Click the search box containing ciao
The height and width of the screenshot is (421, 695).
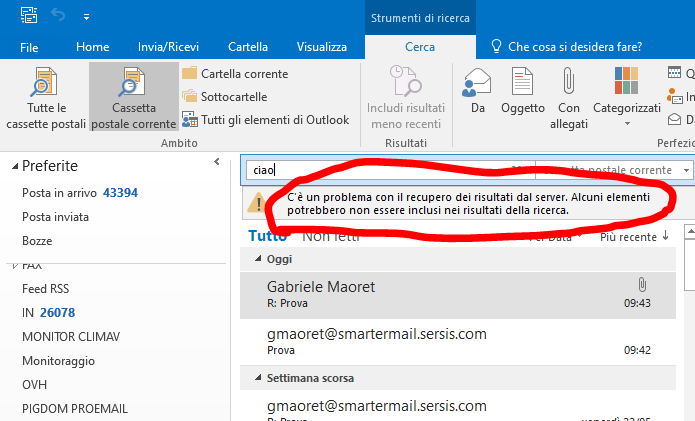(380, 170)
